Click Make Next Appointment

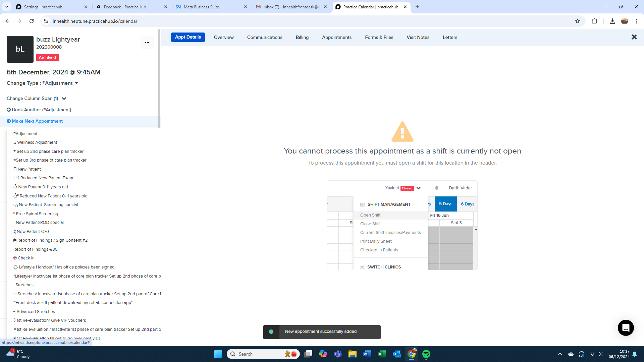[37, 121]
